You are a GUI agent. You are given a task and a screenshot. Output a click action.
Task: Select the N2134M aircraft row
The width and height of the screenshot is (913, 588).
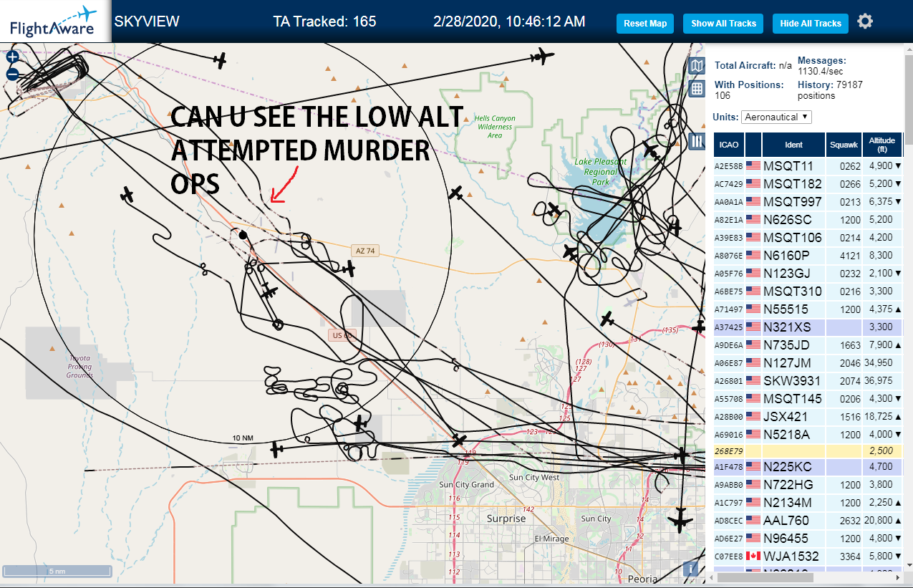click(808, 503)
